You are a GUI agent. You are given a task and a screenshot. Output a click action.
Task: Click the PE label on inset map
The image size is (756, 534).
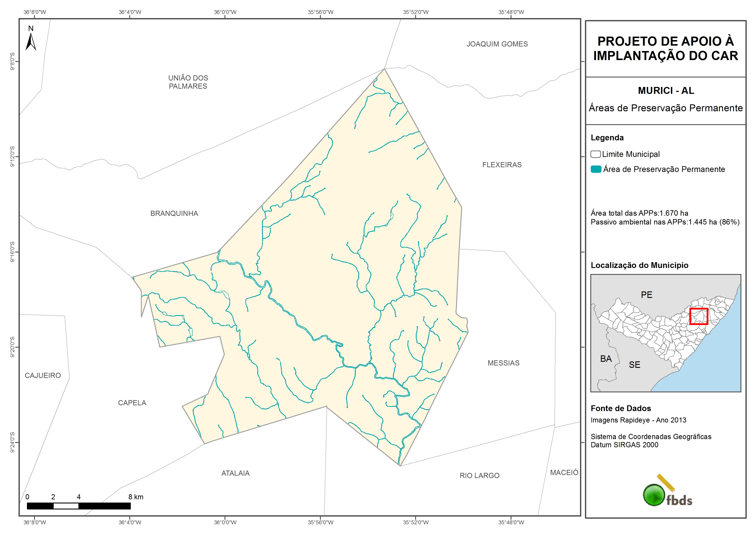(646, 295)
